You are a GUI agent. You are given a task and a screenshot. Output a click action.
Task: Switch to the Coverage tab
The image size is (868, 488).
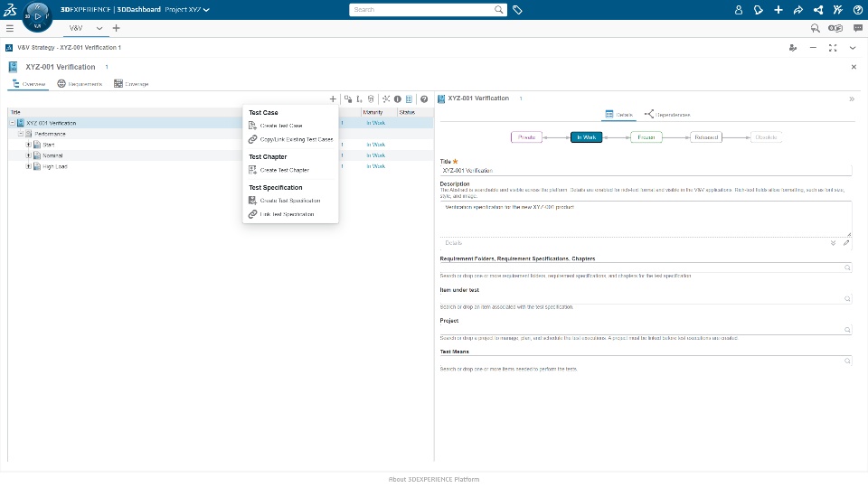(131, 84)
